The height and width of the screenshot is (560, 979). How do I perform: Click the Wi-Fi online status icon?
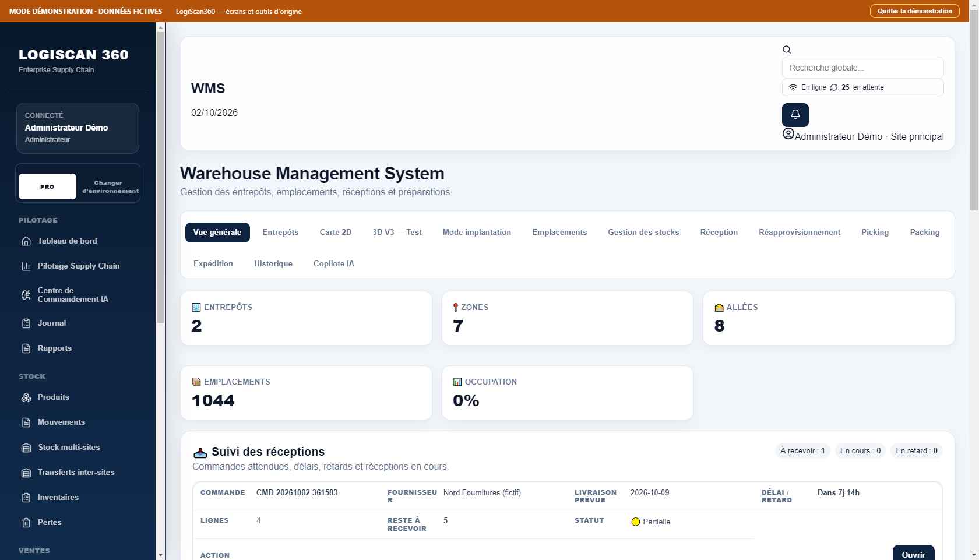point(793,87)
